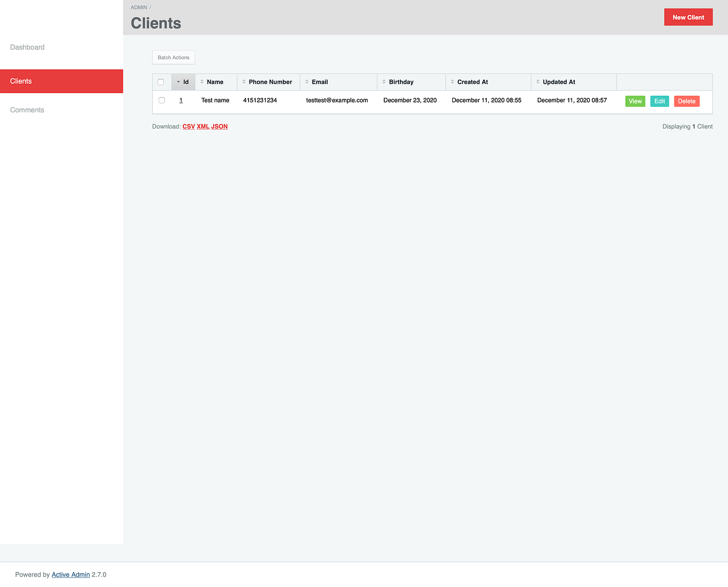
Task: View the Test name client record
Action: coord(635,101)
